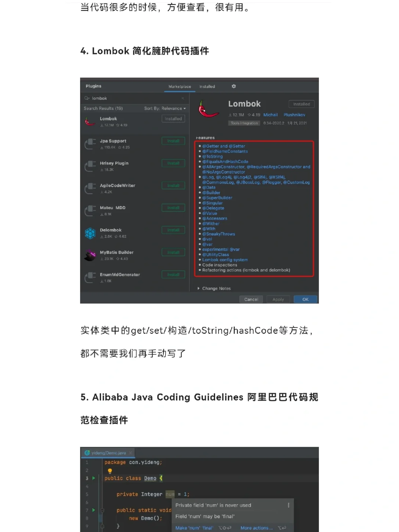399x532 pixels.
Task: Click the Apply button
Action: pos(278,299)
